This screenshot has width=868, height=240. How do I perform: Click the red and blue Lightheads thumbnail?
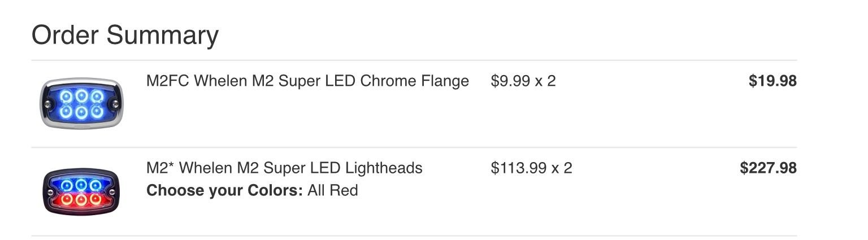[x=81, y=191]
